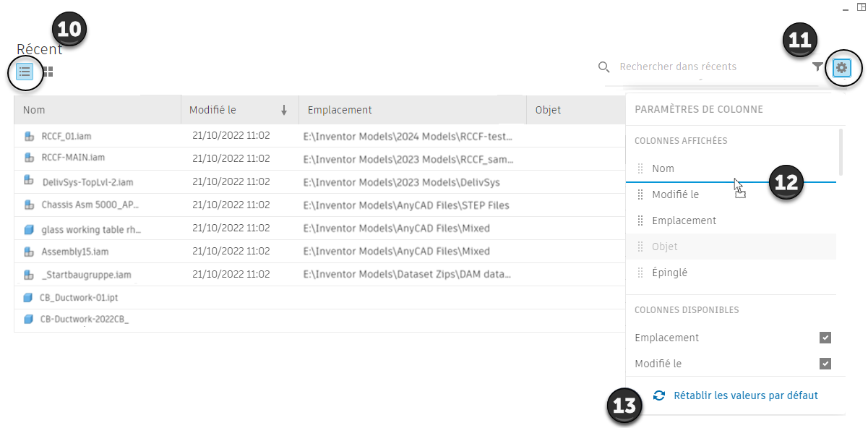The width and height of the screenshot is (868, 428).
Task: Sort by the Modifié le column arrow
Action: click(x=284, y=111)
